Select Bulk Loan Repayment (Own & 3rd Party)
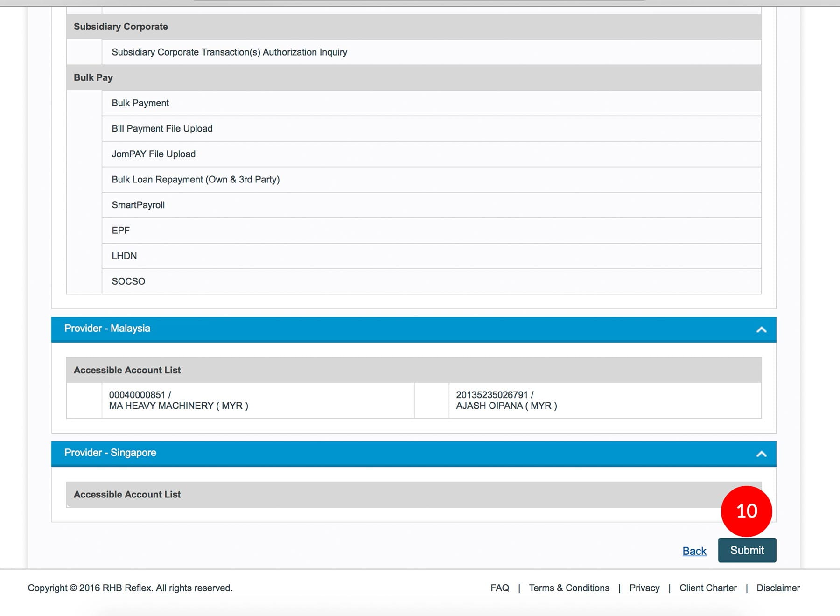Viewport: 840px width, 616px height. 196,180
